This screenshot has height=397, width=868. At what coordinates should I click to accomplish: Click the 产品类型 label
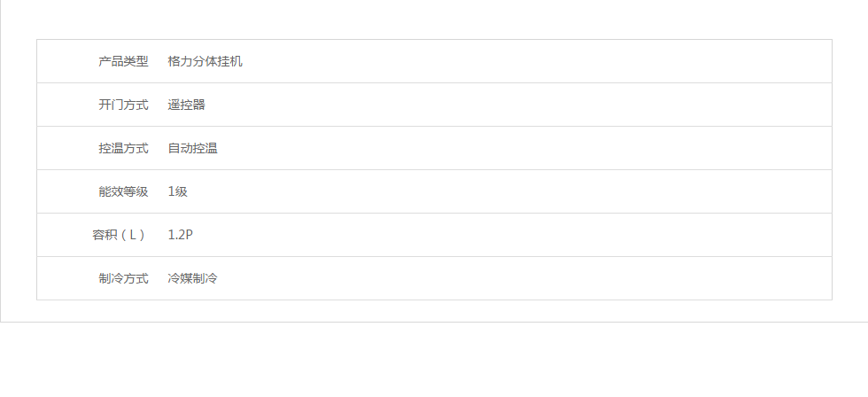[x=123, y=62]
